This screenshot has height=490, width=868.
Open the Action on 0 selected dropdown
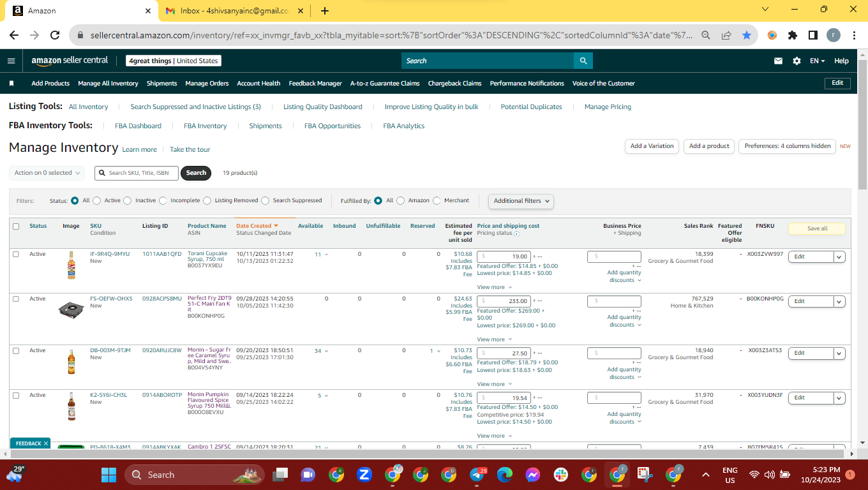(x=47, y=173)
